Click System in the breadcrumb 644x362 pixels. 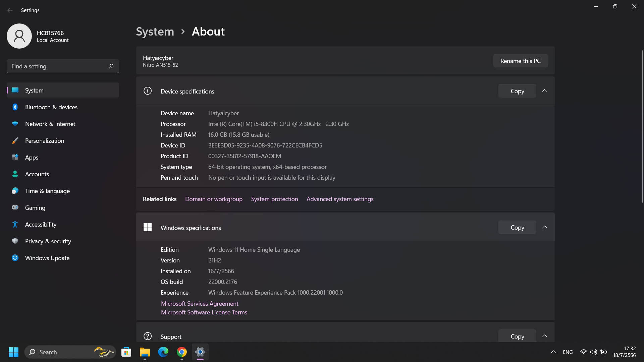point(155,32)
